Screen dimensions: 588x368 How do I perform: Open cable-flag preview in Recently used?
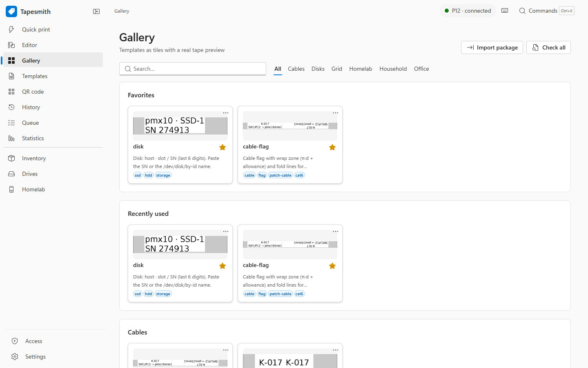pyautogui.click(x=290, y=245)
